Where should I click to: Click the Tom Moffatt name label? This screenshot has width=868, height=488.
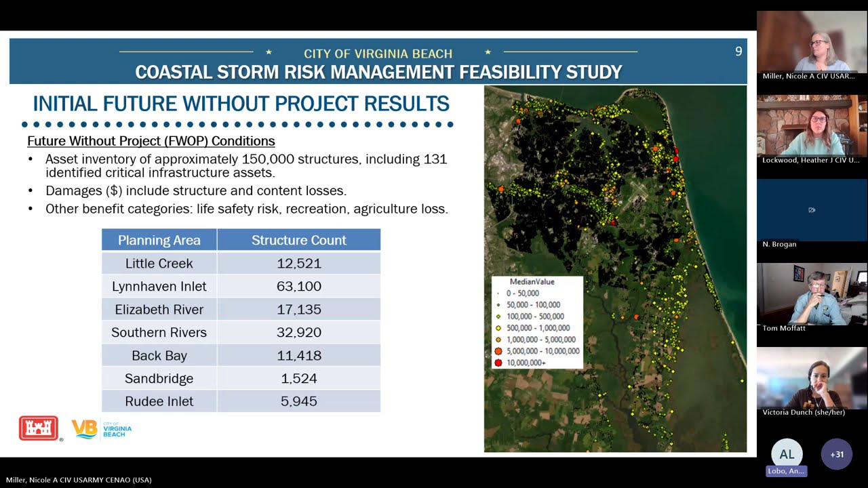pyautogui.click(x=784, y=328)
